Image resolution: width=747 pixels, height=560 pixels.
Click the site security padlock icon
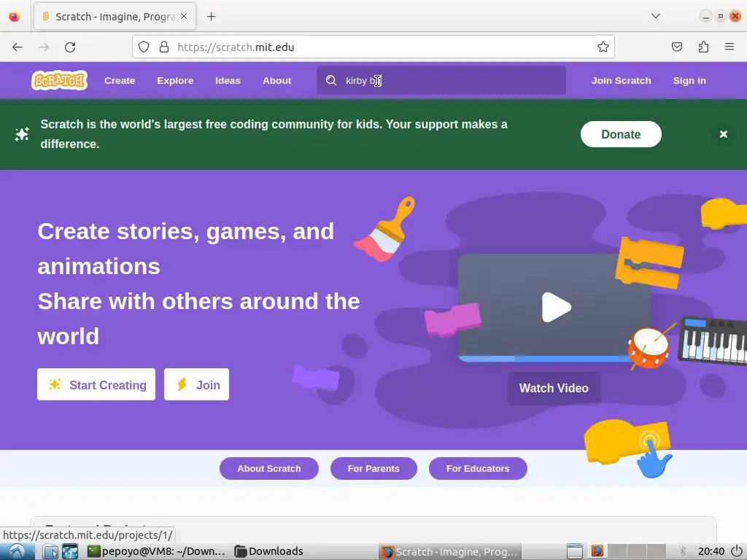pyautogui.click(x=164, y=47)
